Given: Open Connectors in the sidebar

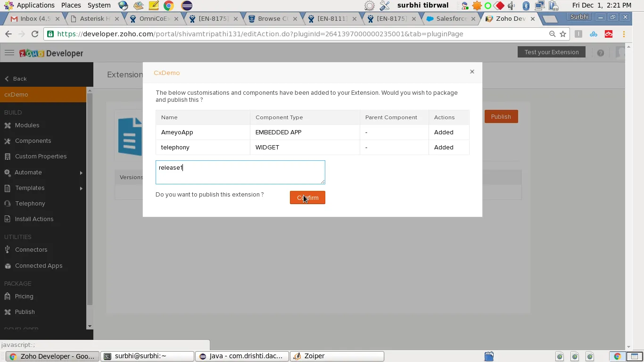Looking at the screenshot, I should 31,250.
